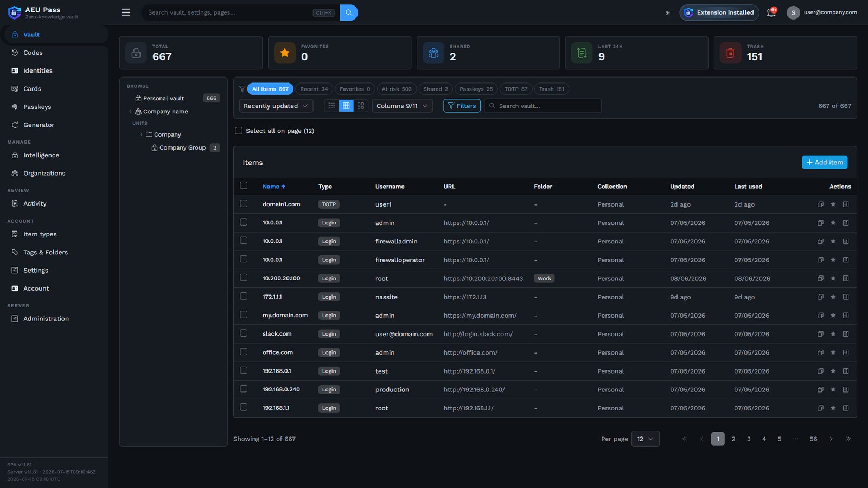Collapse the Company unit folder
868x488 pixels.
141,134
